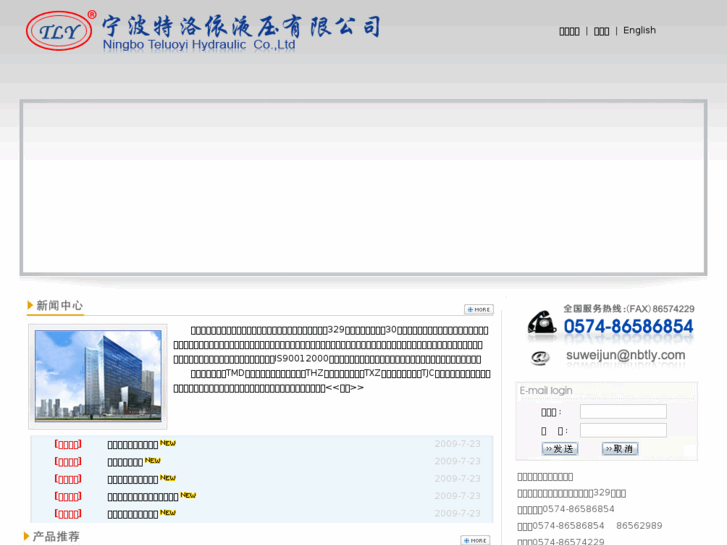The image size is (727, 545).
Task: Click the NEW badge on first news row
Action: coord(168,443)
